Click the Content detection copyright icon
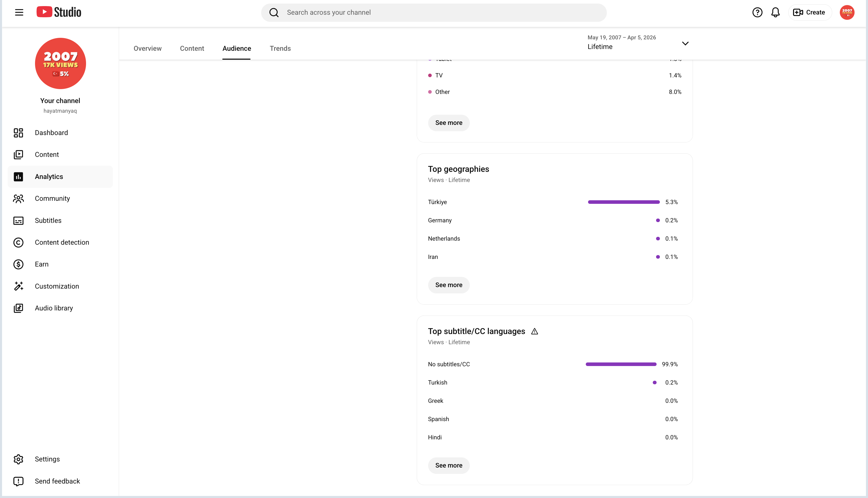The image size is (868, 498). (x=19, y=242)
